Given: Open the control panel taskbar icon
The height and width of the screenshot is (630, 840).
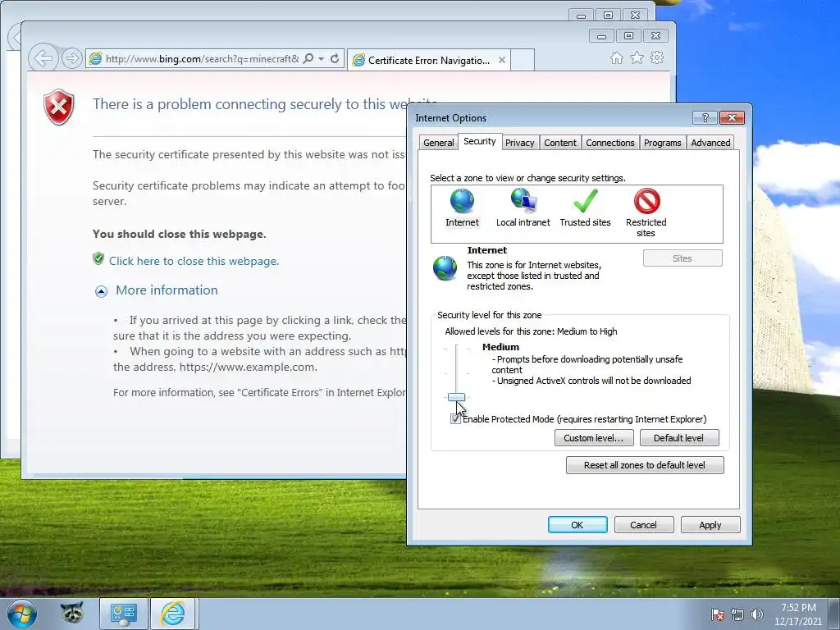Looking at the screenshot, I should pos(123,614).
